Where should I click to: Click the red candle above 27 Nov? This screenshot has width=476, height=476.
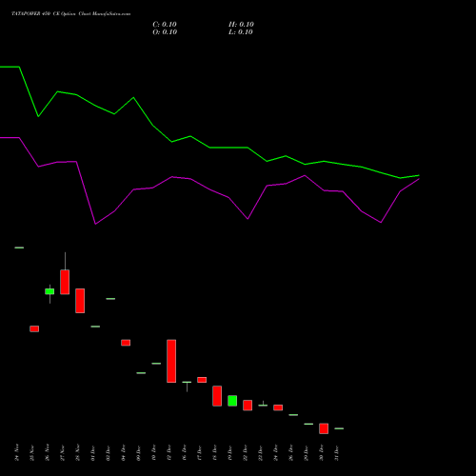click(65, 282)
